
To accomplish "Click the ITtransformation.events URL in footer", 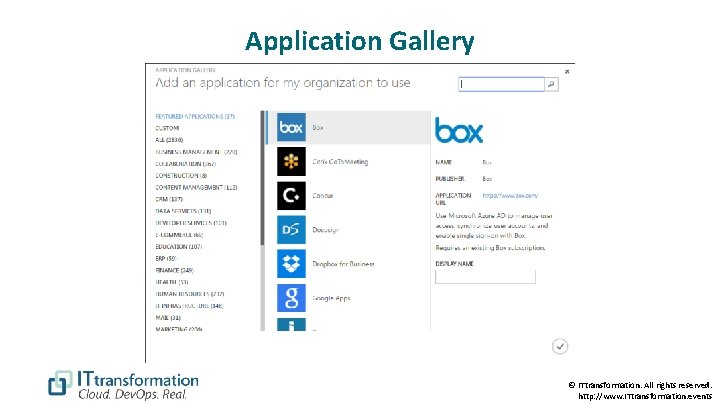I will click(x=645, y=396).
